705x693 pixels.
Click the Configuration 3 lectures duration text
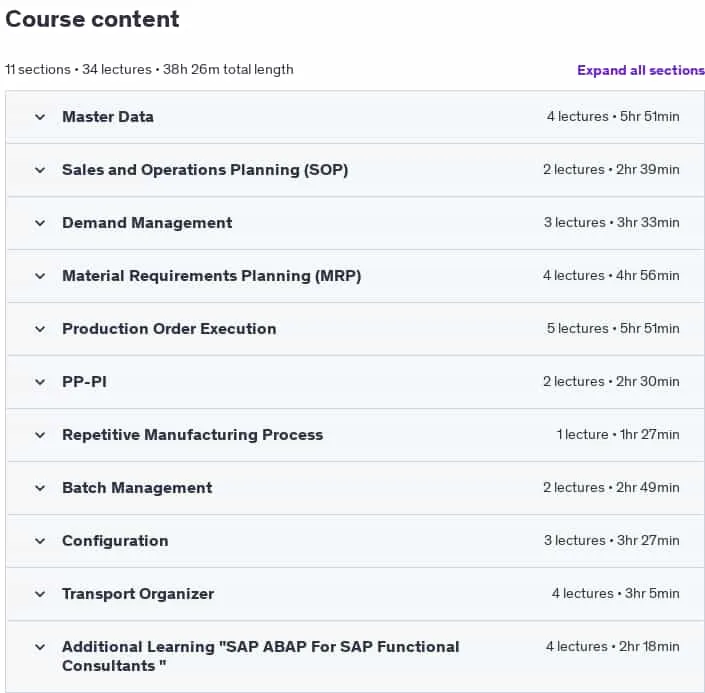click(611, 541)
